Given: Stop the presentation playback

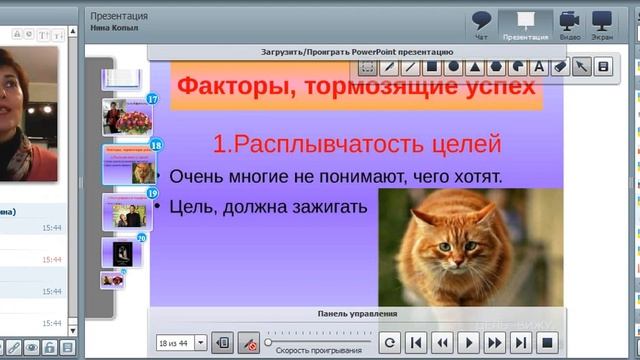Looking at the screenshot, I should [547, 343].
